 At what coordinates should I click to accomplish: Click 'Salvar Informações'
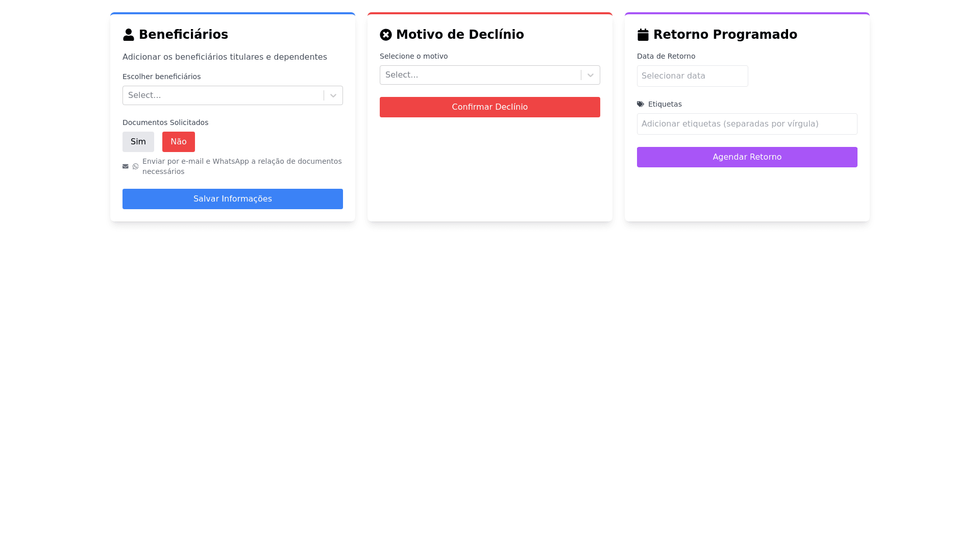coord(232,198)
